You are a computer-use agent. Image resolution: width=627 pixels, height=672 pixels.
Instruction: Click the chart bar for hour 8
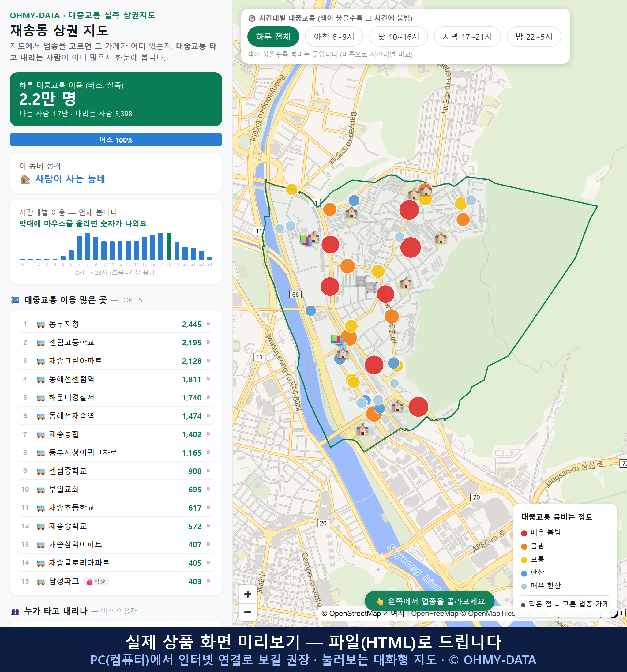tap(88, 246)
